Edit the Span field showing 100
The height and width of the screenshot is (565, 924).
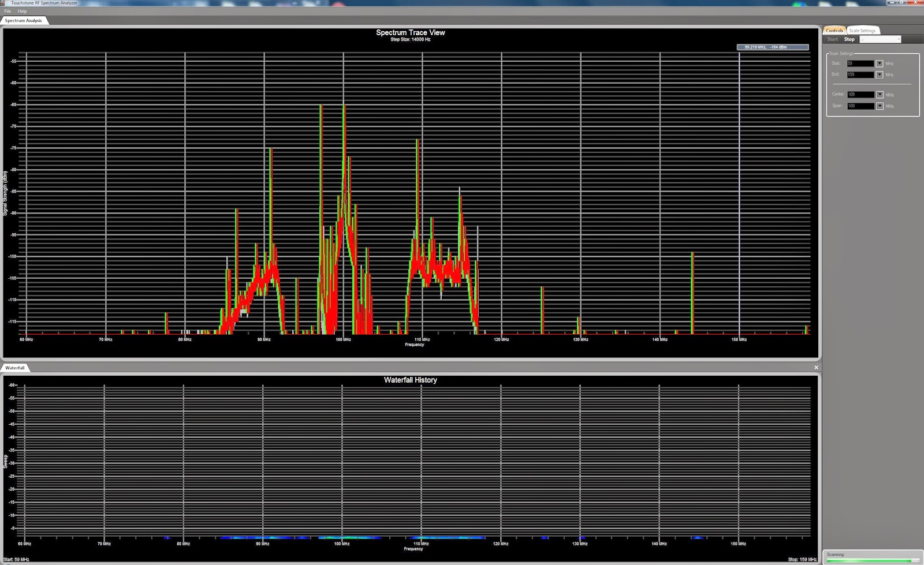click(x=860, y=106)
